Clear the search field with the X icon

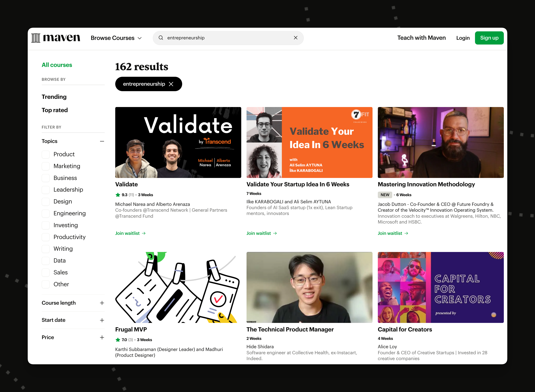tap(296, 38)
